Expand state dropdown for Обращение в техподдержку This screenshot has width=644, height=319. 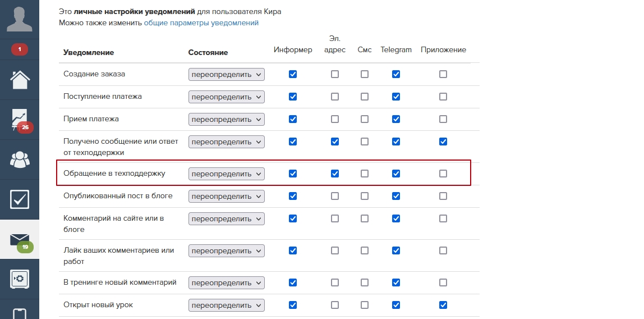pos(227,174)
